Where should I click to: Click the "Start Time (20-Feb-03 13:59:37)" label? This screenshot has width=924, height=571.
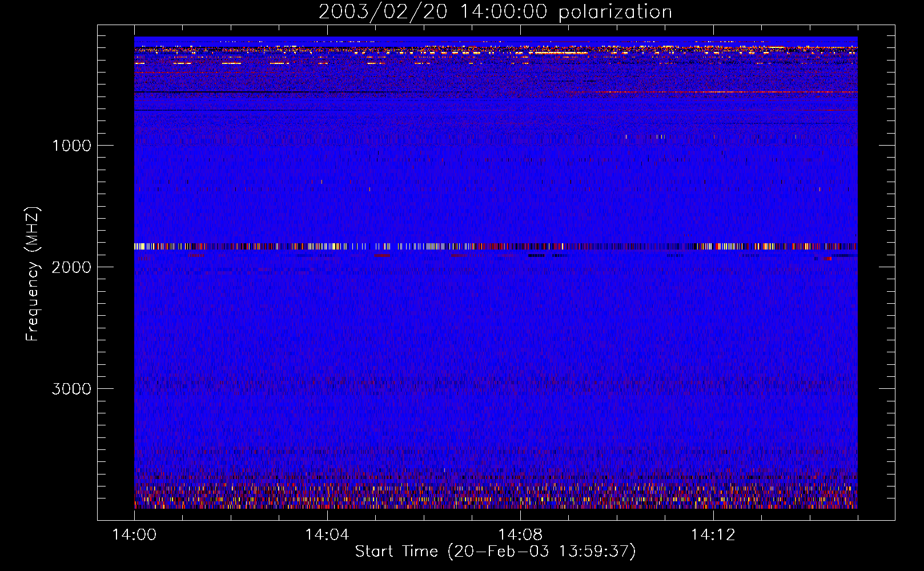tap(495, 552)
